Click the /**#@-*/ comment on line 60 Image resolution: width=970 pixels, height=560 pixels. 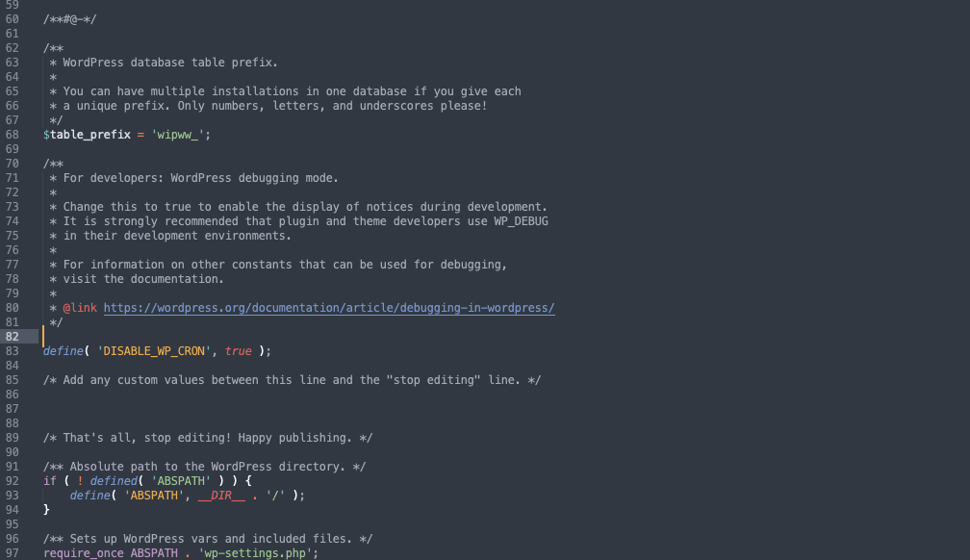pos(69,19)
